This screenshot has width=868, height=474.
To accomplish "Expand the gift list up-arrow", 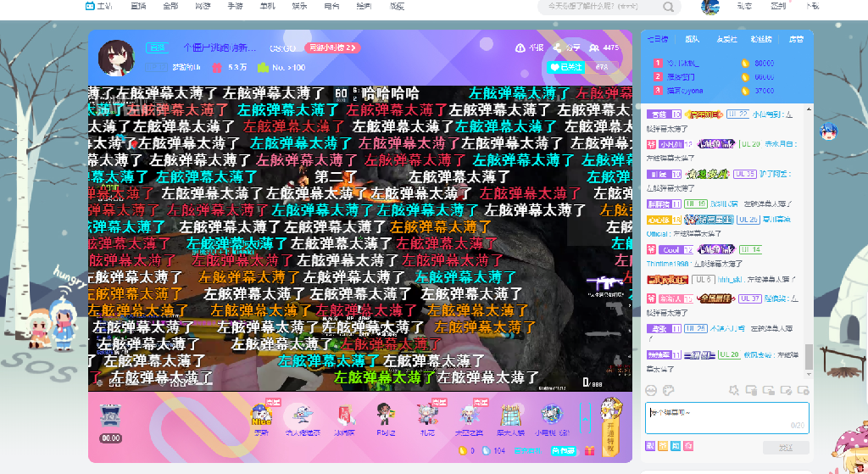I will click(585, 419).
